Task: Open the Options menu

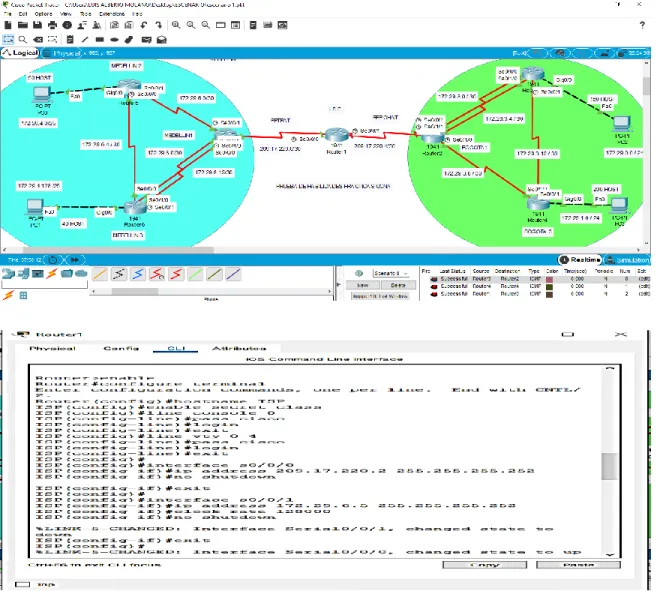Action: click(43, 14)
